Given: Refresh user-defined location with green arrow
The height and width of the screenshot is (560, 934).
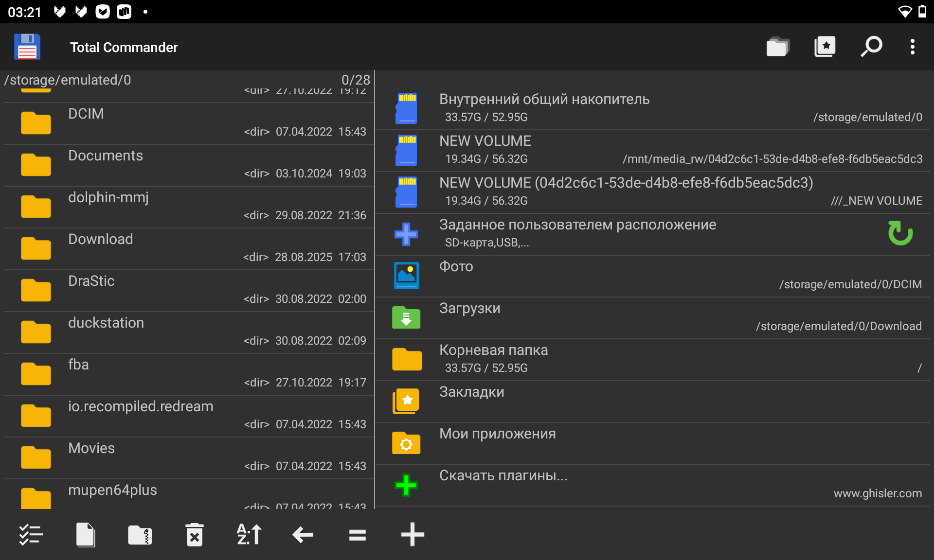Looking at the screenshot, I should tap(900, 233).
